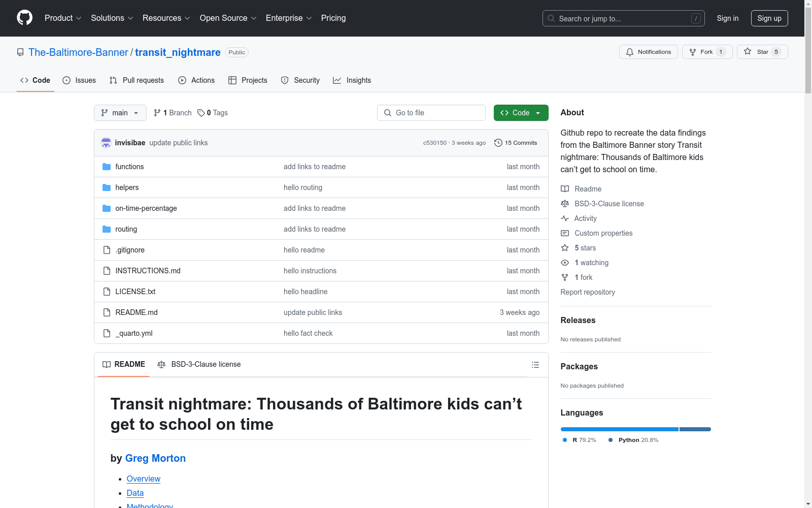Image resolution: width=812 pixels, height=508 pixels.
Task: Click the fork icon in Fork button
Action: click(x=693, y=52)
